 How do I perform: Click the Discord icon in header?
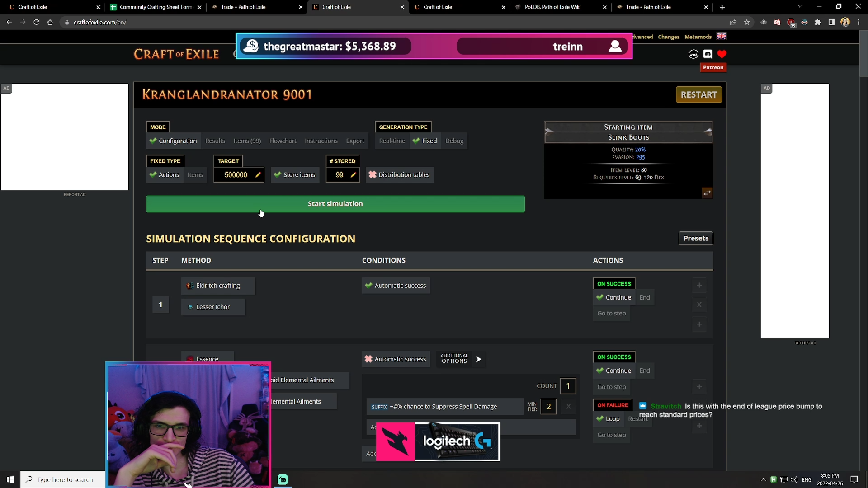708,54
